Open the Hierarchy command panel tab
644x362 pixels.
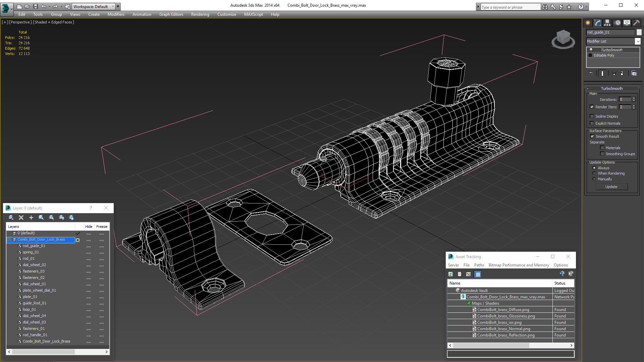coord(607,23)
